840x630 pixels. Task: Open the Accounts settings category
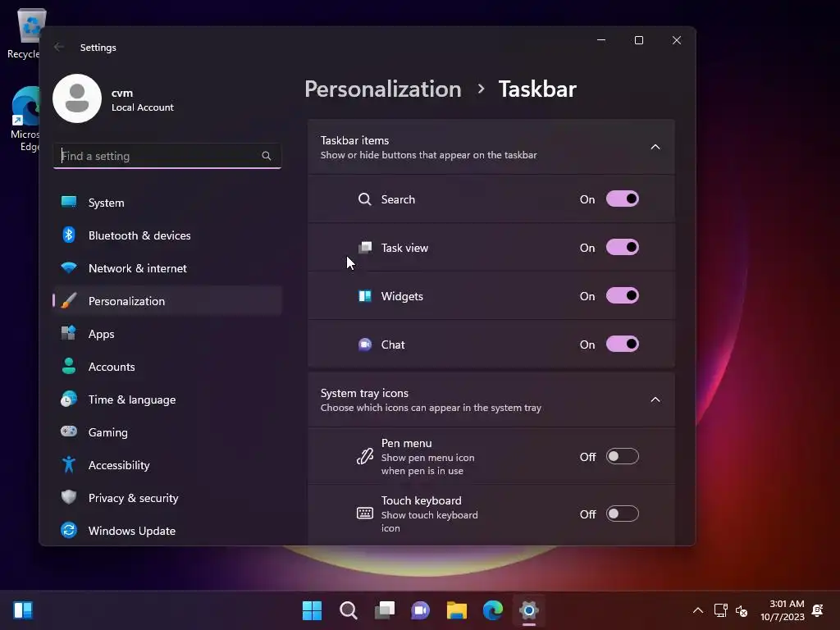[x=167, y=367]
